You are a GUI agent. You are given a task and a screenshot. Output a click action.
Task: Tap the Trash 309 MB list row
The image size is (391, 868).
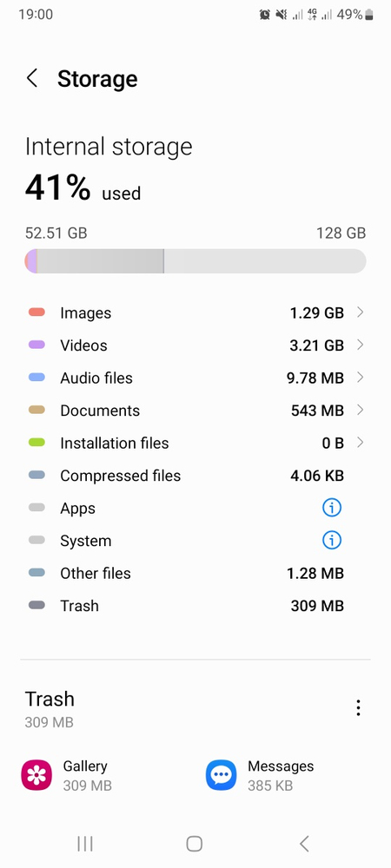pos(195,606)
